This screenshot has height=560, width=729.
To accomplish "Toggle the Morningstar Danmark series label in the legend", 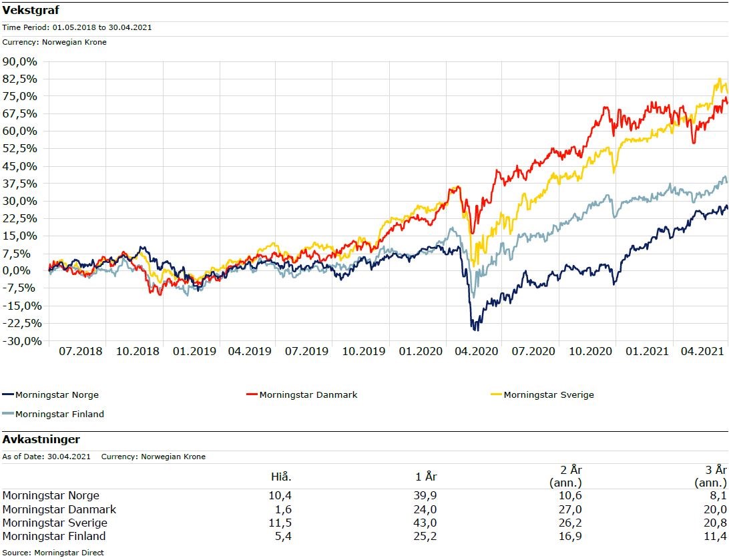I will click(x=308, y=394).
